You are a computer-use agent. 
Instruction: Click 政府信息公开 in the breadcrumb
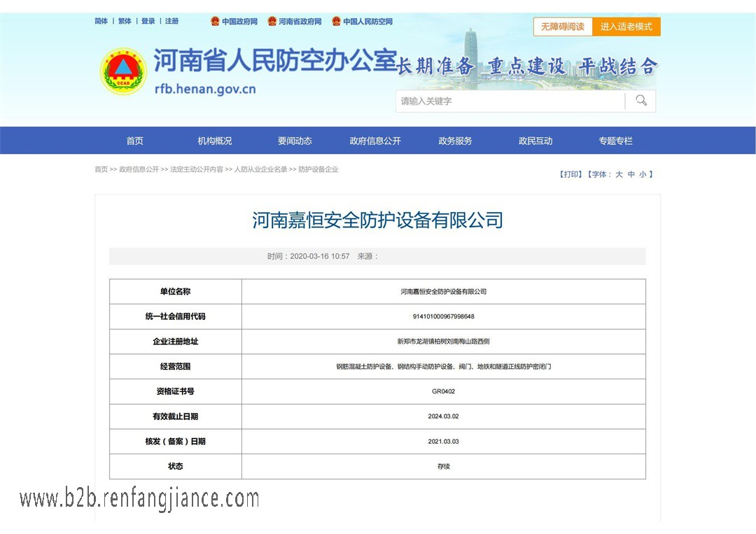click(139, 169)
